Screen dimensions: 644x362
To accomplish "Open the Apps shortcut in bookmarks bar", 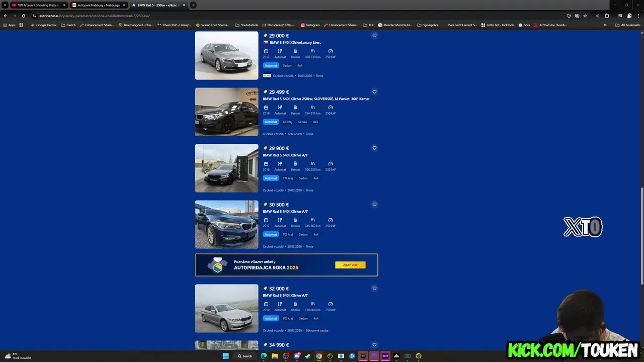I will point(10,25).
